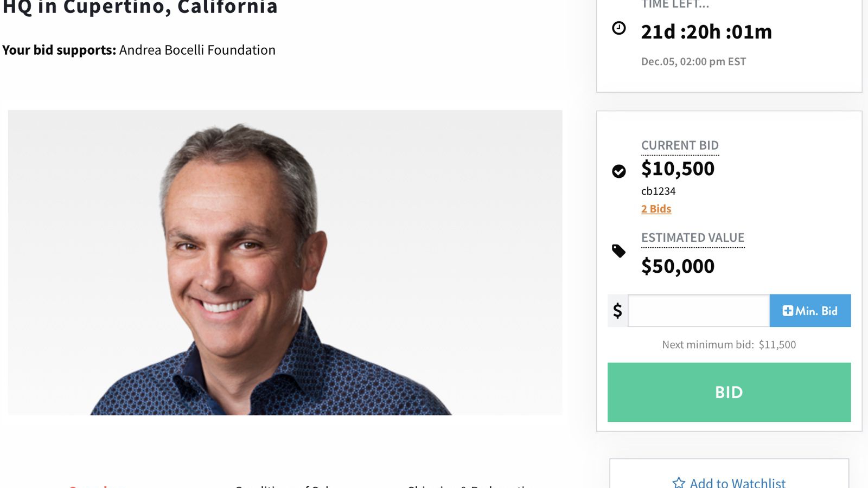Image resolution: width=868 pixels, height=488 pixels.
Task: Click the ESTIMATED VALUE underlined label
Action: [x=693, y=237]
